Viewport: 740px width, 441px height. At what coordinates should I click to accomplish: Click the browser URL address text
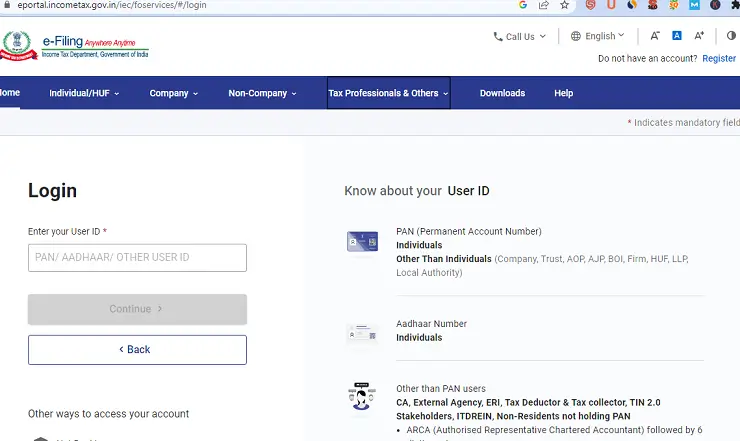(x=112, y=5)
